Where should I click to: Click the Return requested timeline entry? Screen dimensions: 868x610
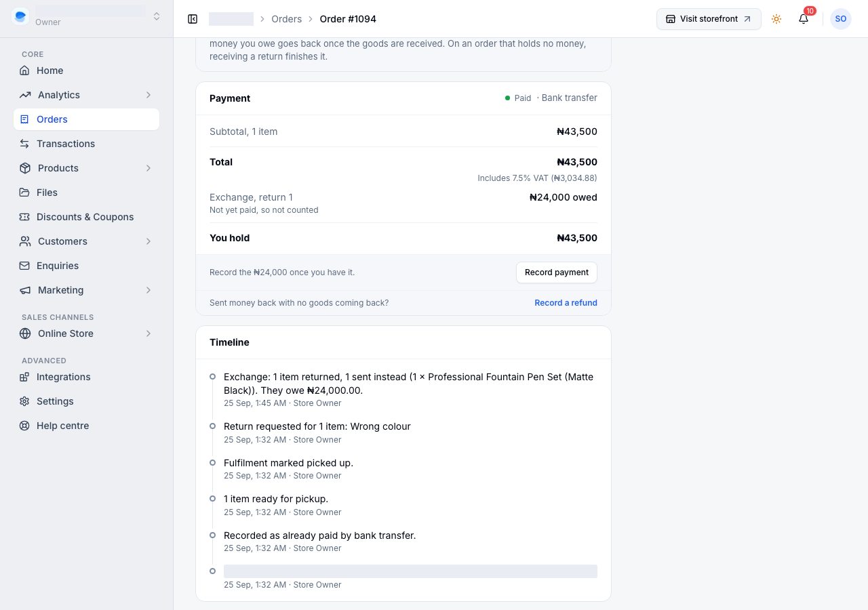coord(317,426)
